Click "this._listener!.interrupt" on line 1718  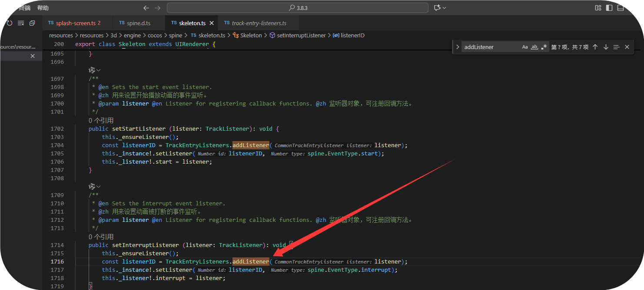point(144,278)
